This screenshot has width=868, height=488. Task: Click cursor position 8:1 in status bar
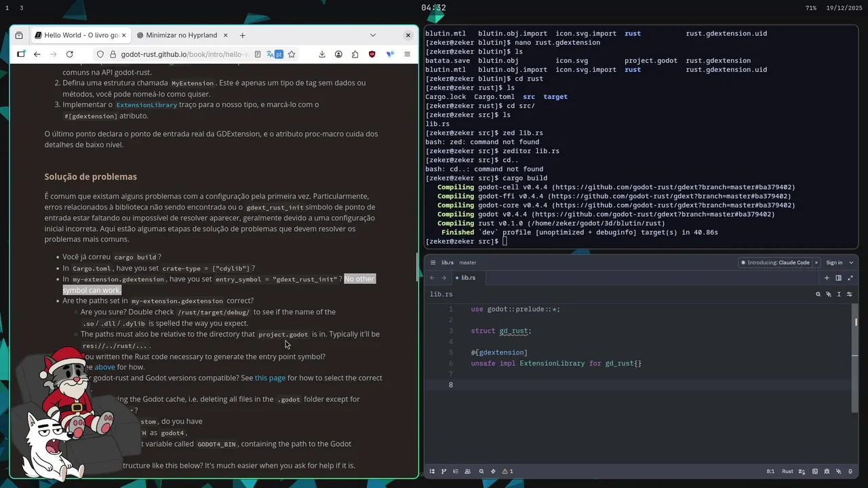(x=770, y=471)
